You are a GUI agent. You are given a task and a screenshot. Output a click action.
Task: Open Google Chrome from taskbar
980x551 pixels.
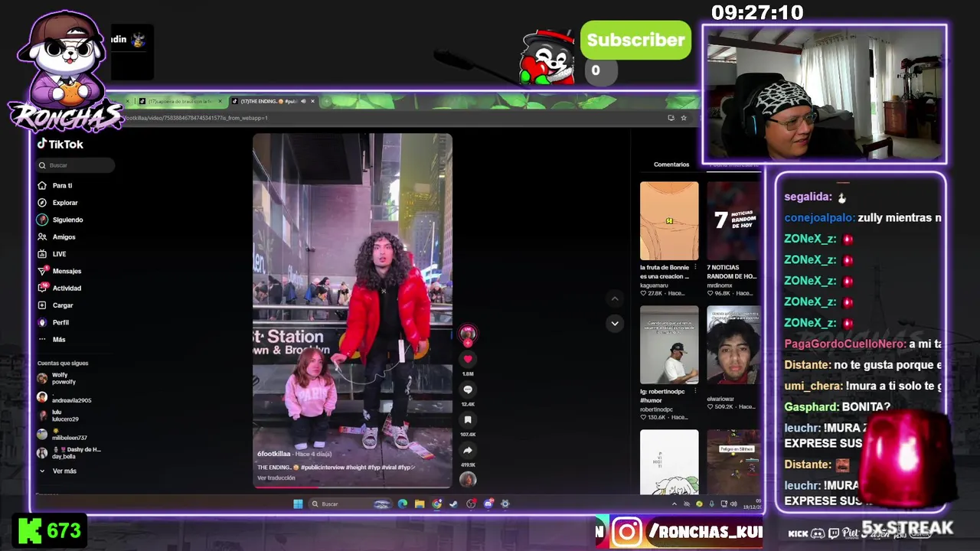point(436,504)
